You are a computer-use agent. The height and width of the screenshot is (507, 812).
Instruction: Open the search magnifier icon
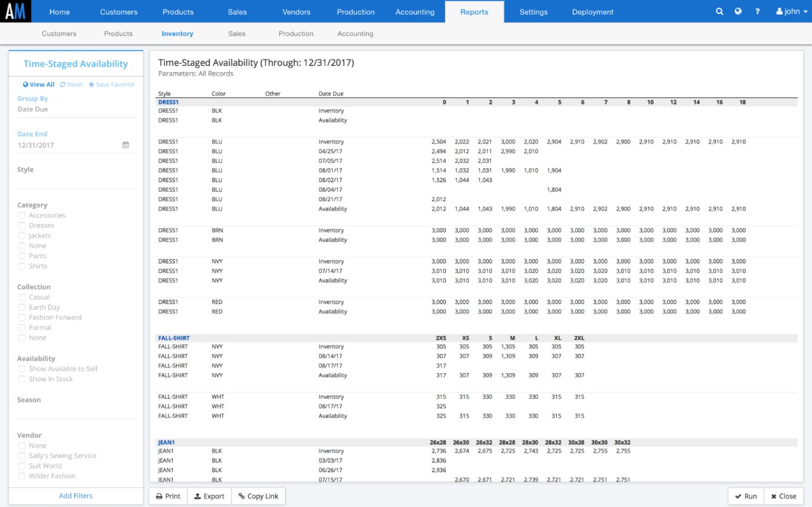pyautogui.click(x=719, y=12)
